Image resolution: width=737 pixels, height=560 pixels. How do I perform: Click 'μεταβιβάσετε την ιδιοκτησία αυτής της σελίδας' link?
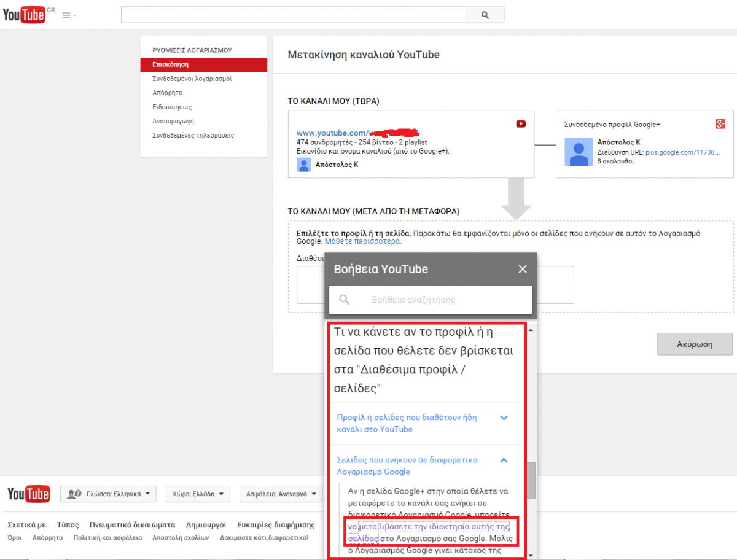[x=429, y=532]
